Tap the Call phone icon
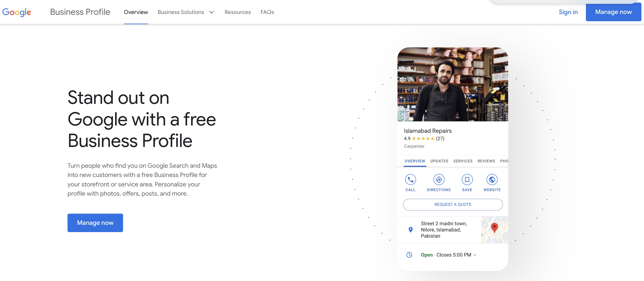The image size is (644, 281). coord(410,179)
